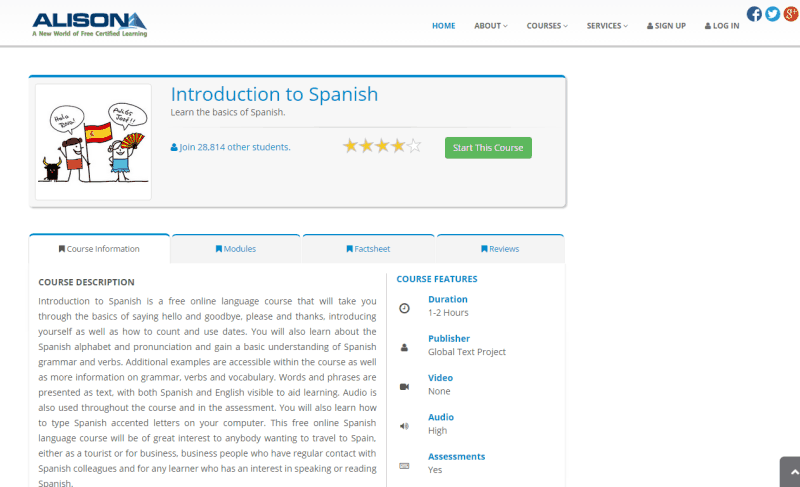Expand the About dropdown menu

tap(491, 25)
